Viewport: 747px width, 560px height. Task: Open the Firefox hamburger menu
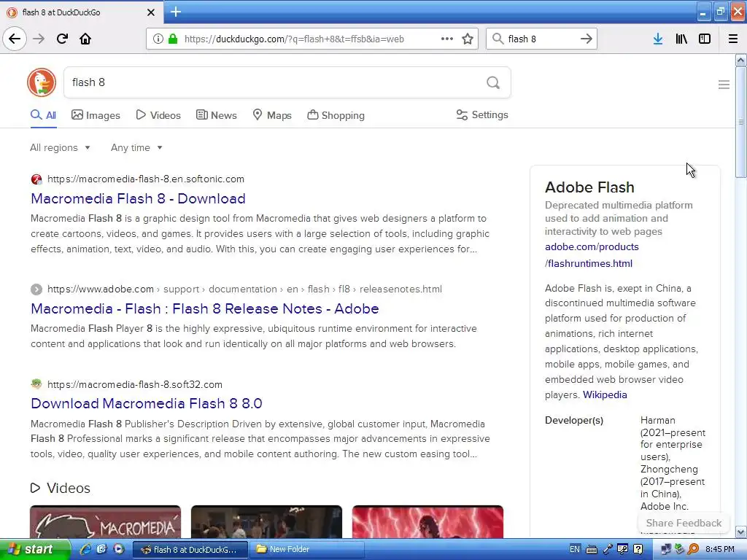(x=733, y=39)
